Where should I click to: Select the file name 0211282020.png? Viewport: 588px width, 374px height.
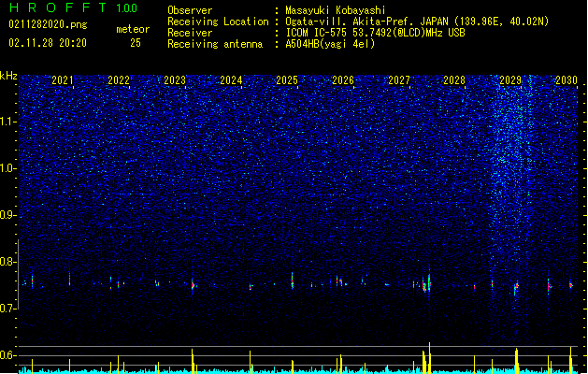pos(48,25)
